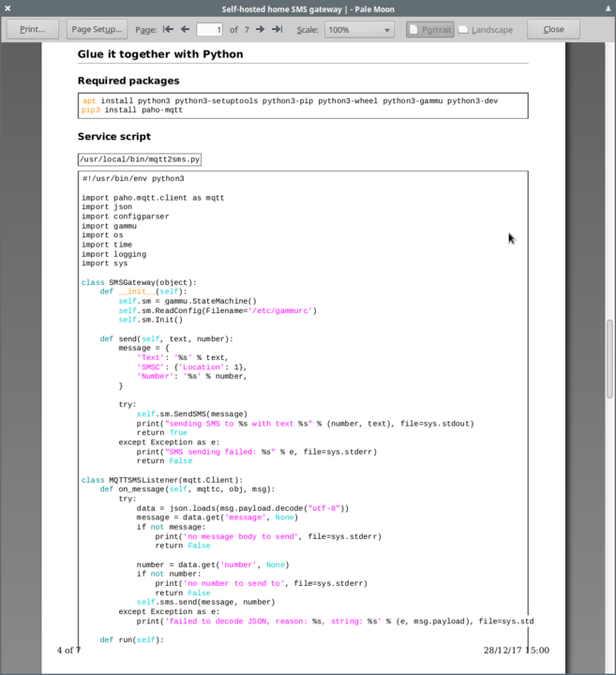Click the Portrait page icon
Screen dimensions: 616x675
[x=414, y=29]
